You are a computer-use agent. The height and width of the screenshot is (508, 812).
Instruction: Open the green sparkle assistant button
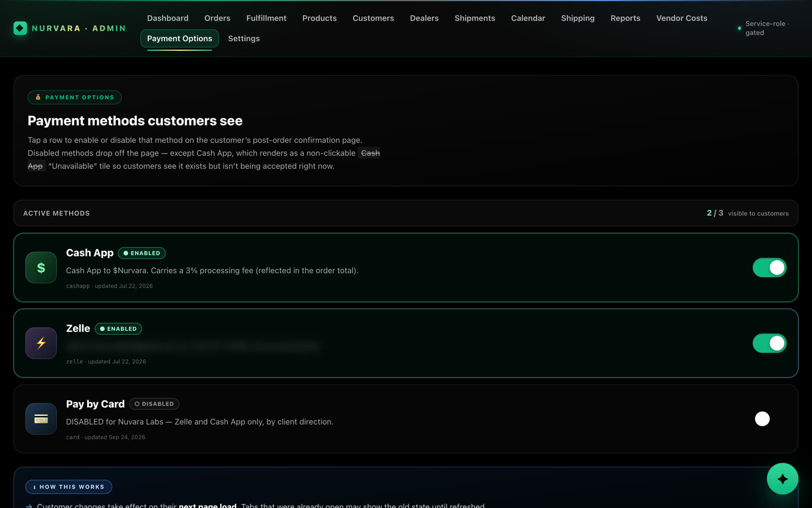click(782, 479)
